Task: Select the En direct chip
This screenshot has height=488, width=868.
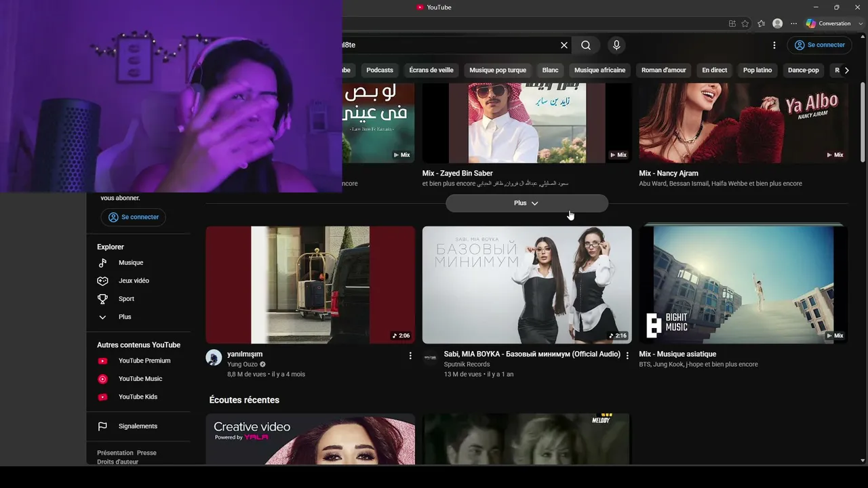Action: [715, 70]
